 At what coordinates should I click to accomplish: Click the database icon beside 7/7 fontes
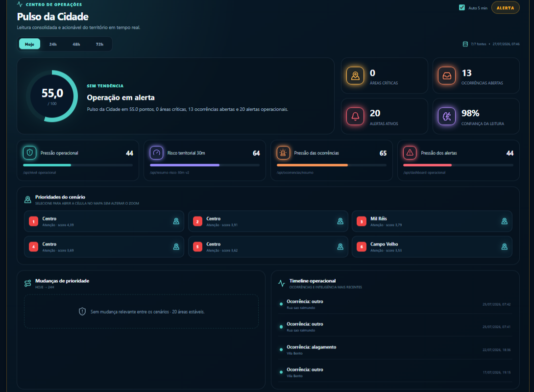(465, 44)
